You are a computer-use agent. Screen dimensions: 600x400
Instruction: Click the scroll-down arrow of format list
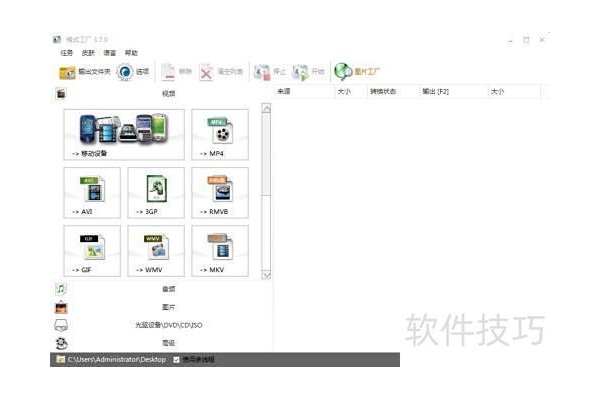[266, 273]
